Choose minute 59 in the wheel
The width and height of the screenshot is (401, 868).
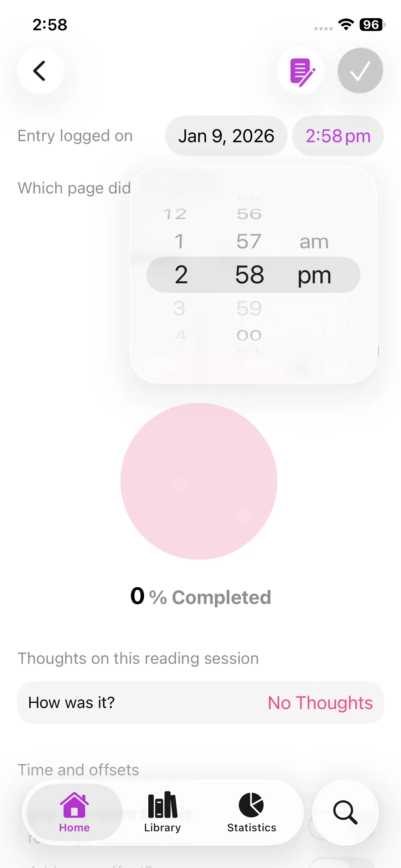pos(249,308)
